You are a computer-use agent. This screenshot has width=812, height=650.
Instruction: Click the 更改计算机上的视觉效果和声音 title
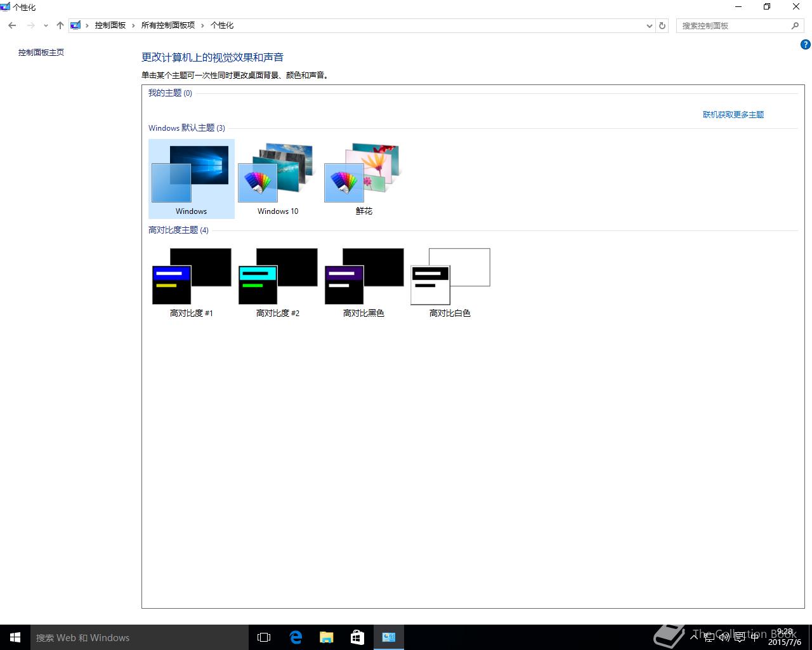[213, 58]
